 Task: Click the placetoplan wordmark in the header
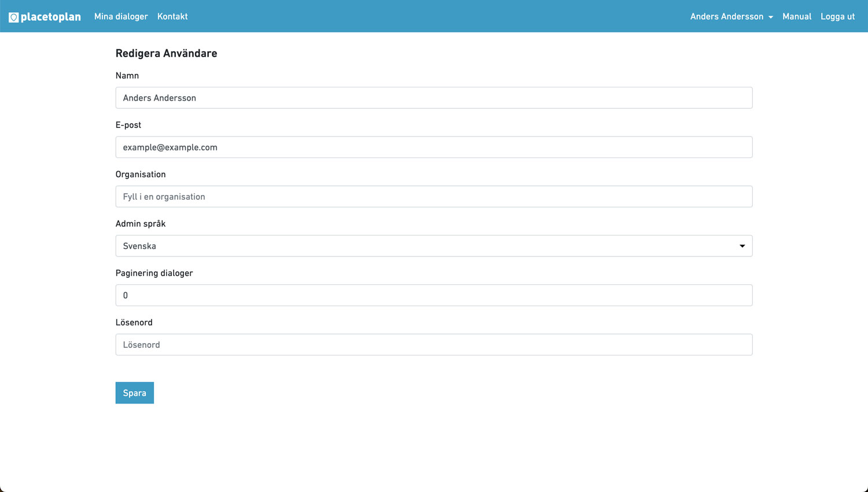tap(51, 17)
